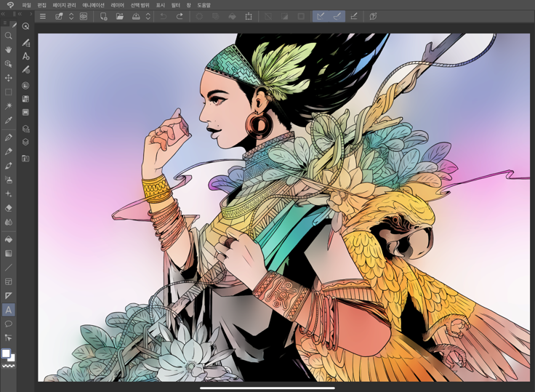Select the Hand move-canvas tool
535x392 pixels.
[x=9, y=50]
